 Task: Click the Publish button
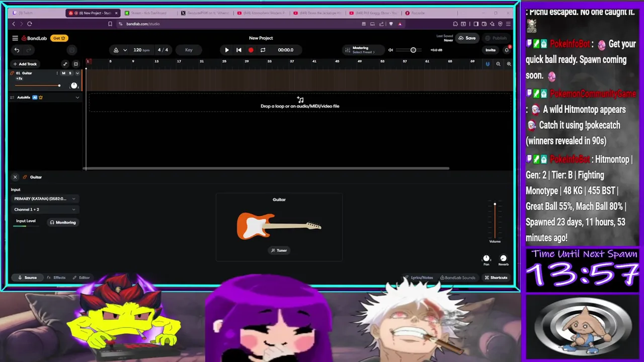(496, 38)
